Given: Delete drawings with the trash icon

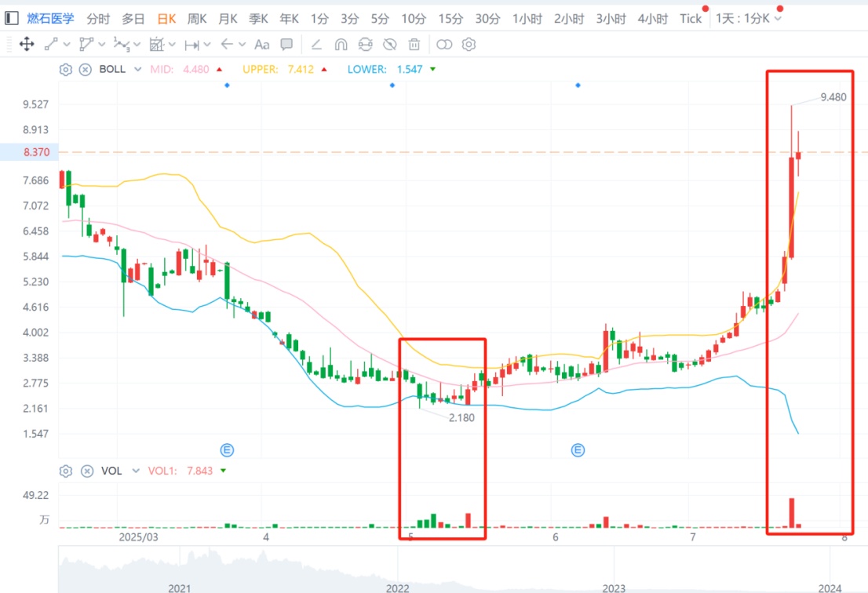Looking at the screenshot, I should click(414, 44).
